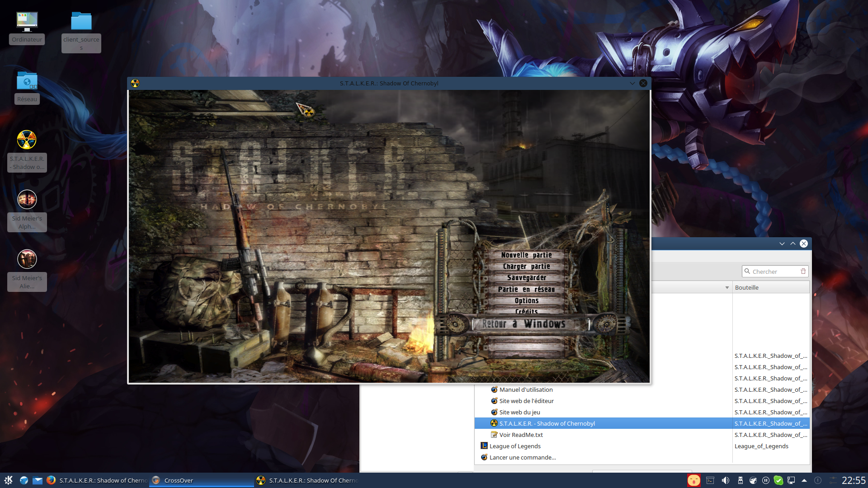Select Lancer une commande… list entry
Screen dimensions: 868x488
click(x=523, y=457)
